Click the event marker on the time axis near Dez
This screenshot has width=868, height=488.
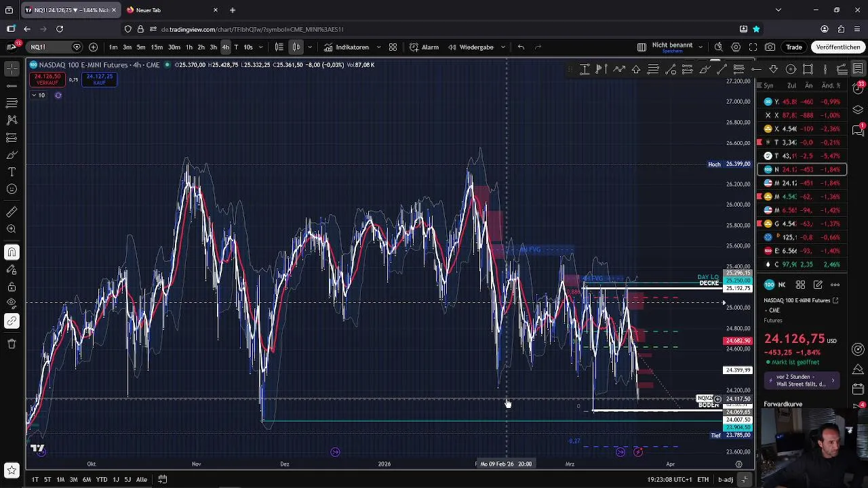click(335, 452)
